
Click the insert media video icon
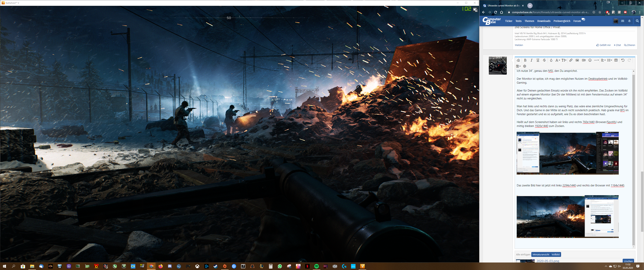[x=584, y=60]
